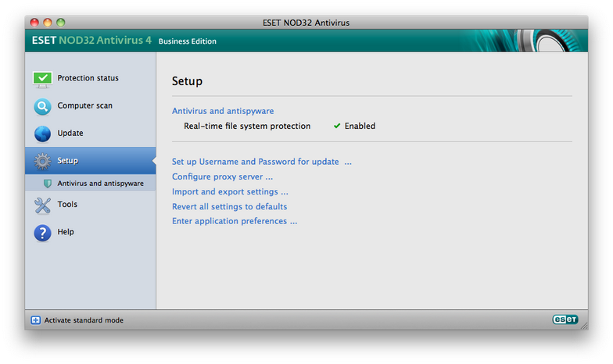Click the Protection status monitor icon

[x=42, y=80]
